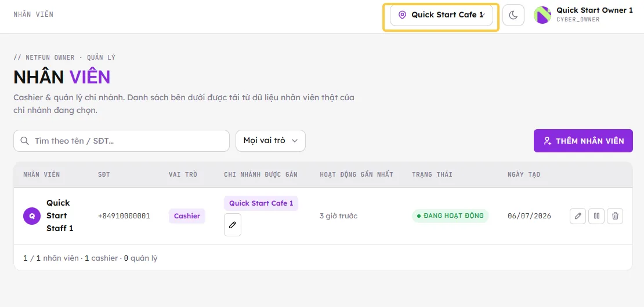
Task: Click the HOẠT ĐỘNG GẦN NHẤT column header
Action: coord(356,174)
